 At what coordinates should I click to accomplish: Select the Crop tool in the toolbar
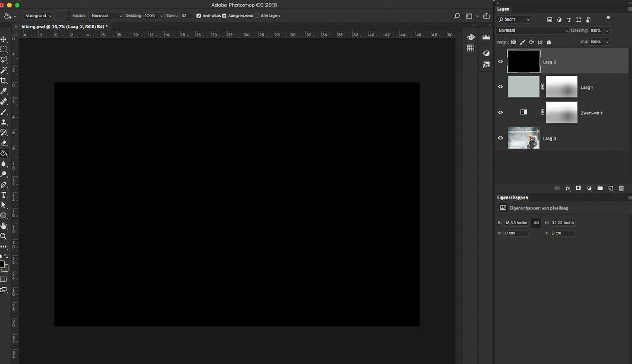click(4, 81)
